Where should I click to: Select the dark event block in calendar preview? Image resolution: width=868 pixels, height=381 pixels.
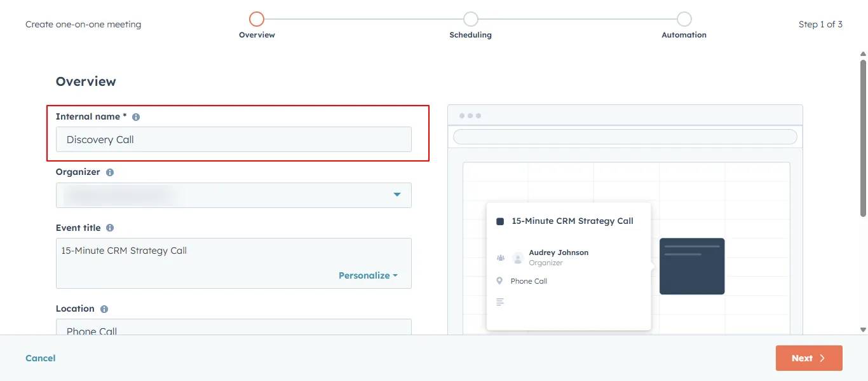[692, 266]
